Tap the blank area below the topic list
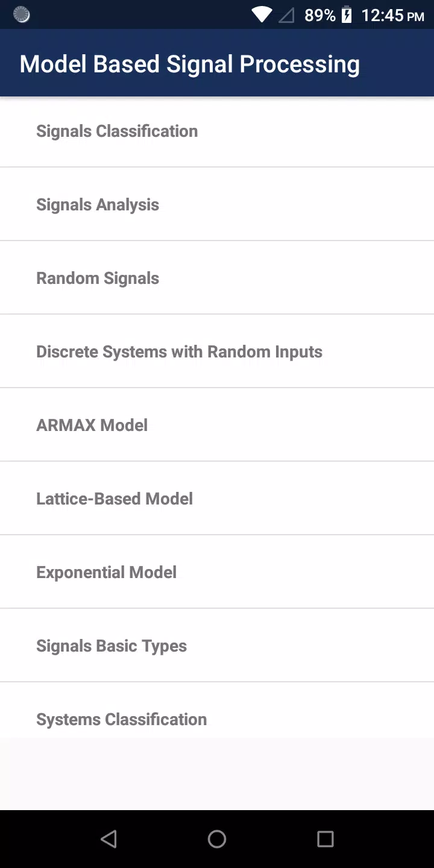 (217, 774)
